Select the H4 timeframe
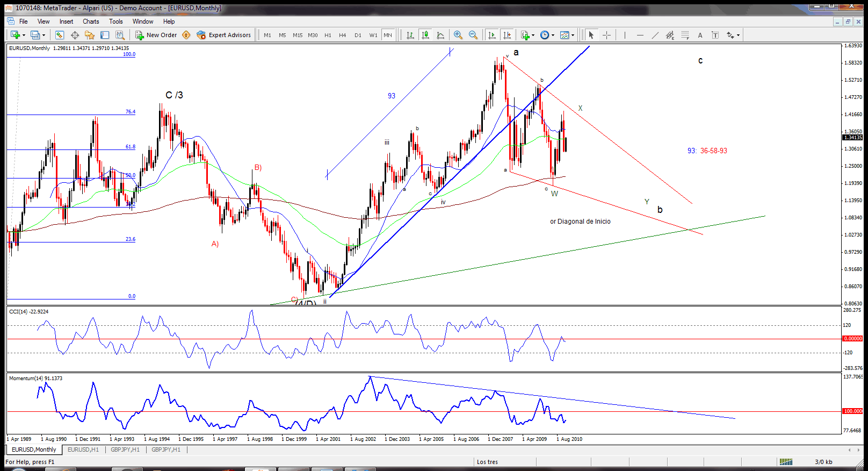The image size is (868, 471). coord(343,35)
